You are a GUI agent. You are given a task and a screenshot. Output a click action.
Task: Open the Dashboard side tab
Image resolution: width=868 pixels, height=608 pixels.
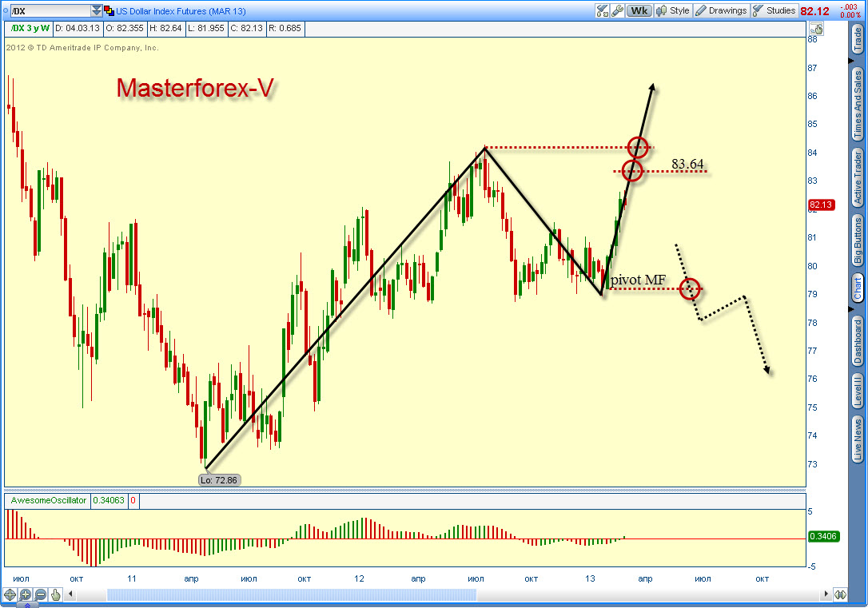coord(858,341)
